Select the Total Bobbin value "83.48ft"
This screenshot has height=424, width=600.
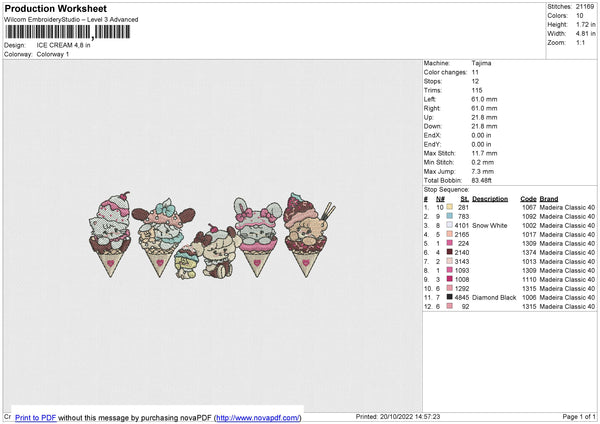click(x=481, y=180)
